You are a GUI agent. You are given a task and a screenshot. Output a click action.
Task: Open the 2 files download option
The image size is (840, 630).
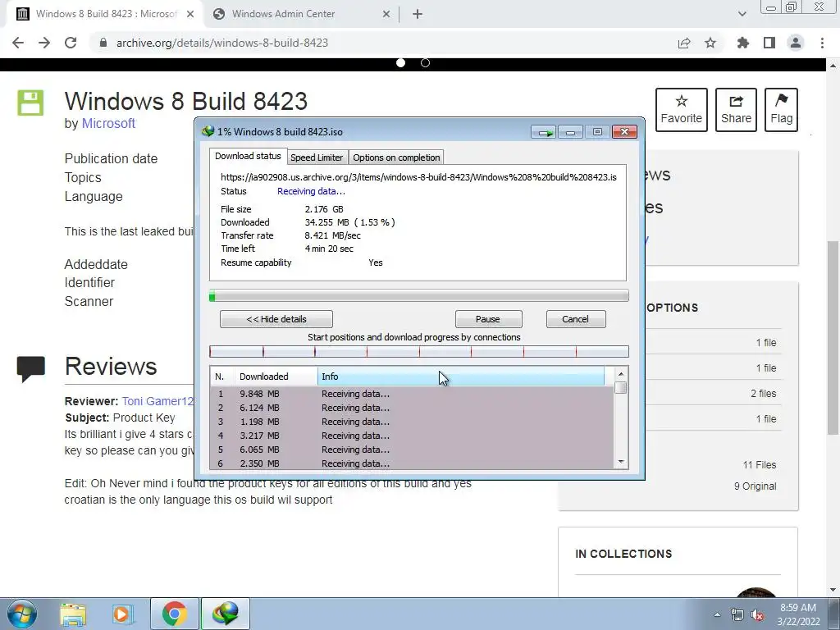763,394
